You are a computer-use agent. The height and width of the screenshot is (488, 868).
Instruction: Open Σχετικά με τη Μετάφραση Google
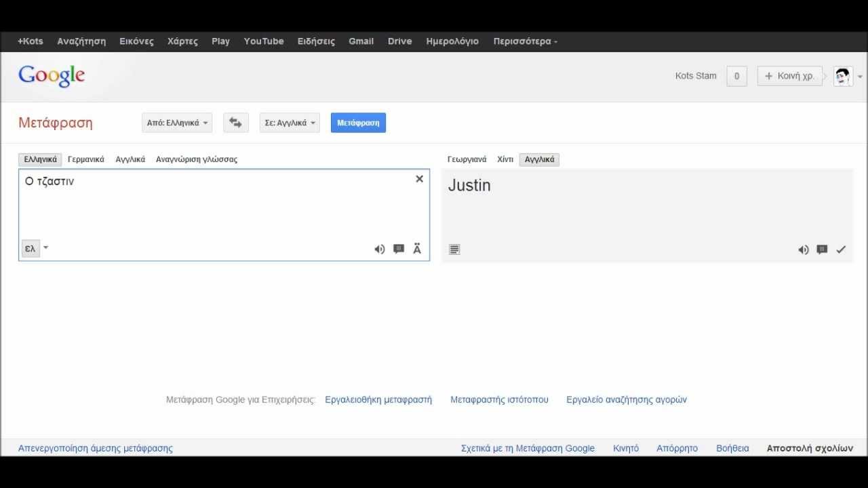(528, 448)
